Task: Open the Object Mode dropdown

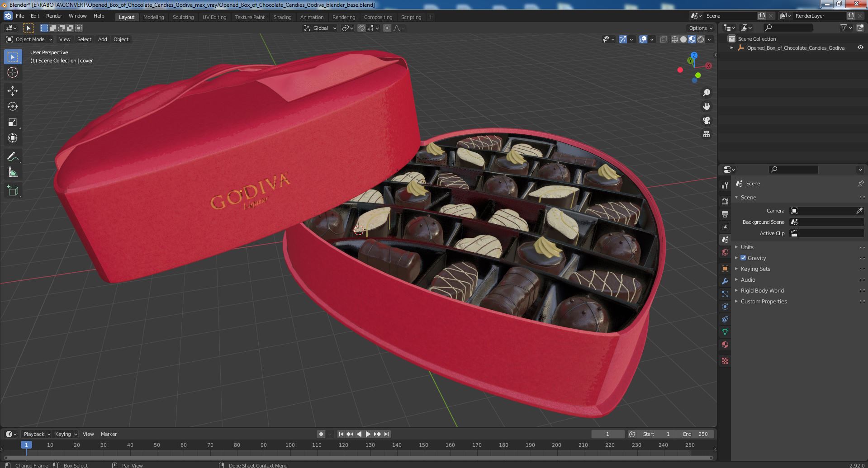Action: 29,39
